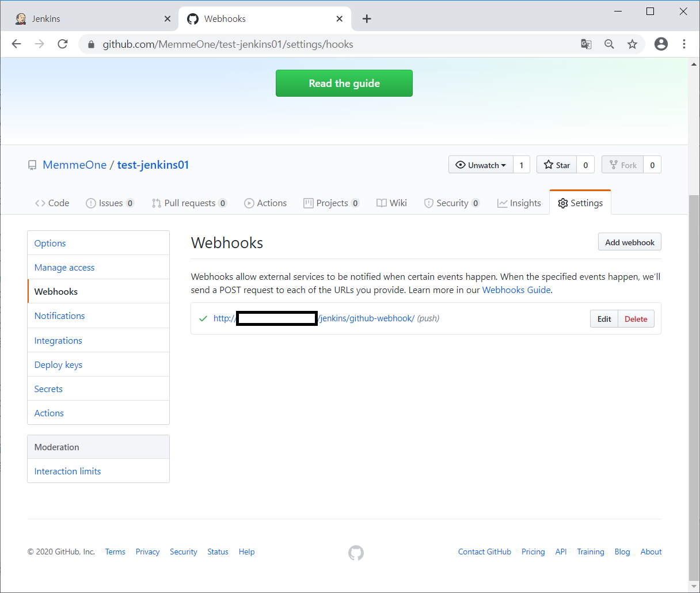This screenshot has height=593, width=700.
Task: Close the Webhooks tab
Action: pos(339,19)
